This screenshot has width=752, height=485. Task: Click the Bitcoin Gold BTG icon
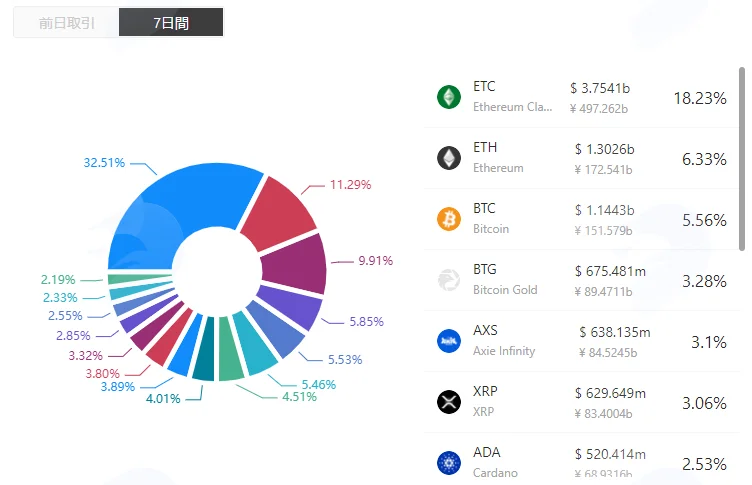(x=449, y=280)
